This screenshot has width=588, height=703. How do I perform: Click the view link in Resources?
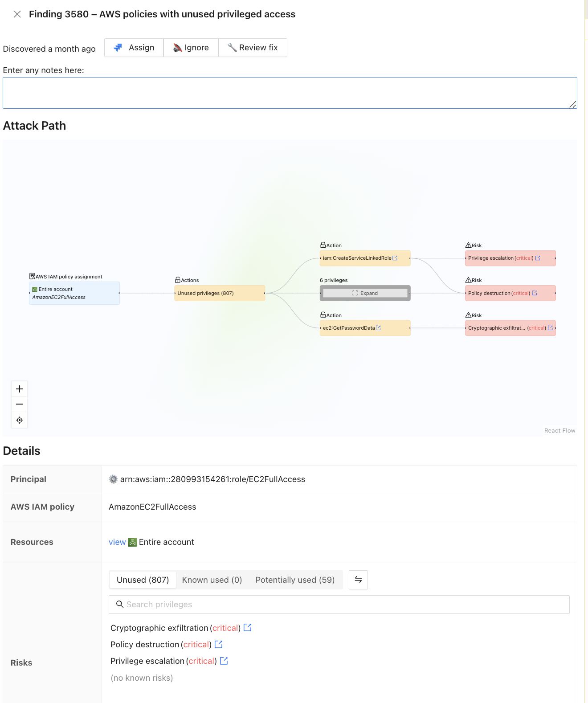[117, 542]
